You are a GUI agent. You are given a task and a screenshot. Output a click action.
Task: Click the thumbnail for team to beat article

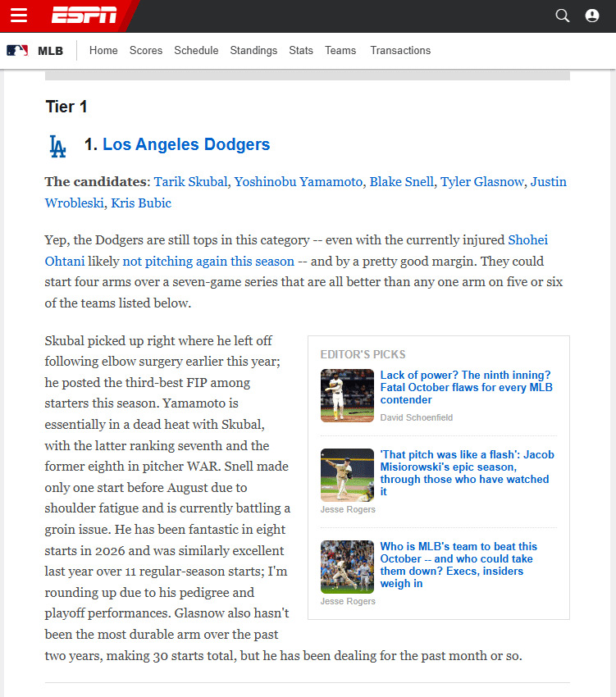click(x=347, y=567)
